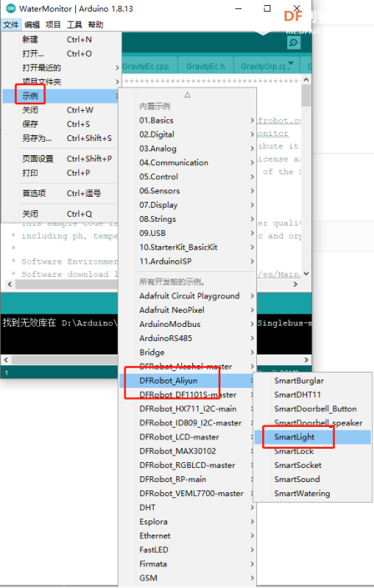
Task: Choose 页面设置 from the file menu
Action: coord(61,158)
